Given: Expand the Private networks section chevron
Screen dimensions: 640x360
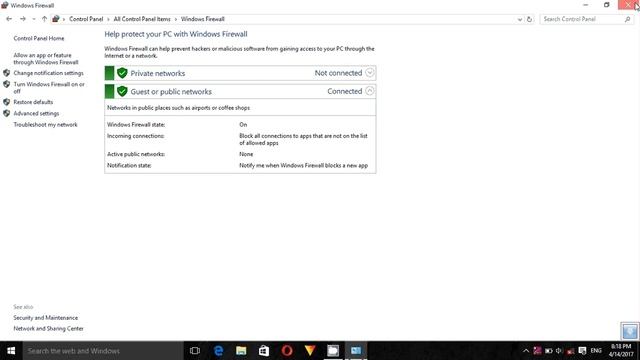Looking at the screenshot, I should [x=369, y=73].
